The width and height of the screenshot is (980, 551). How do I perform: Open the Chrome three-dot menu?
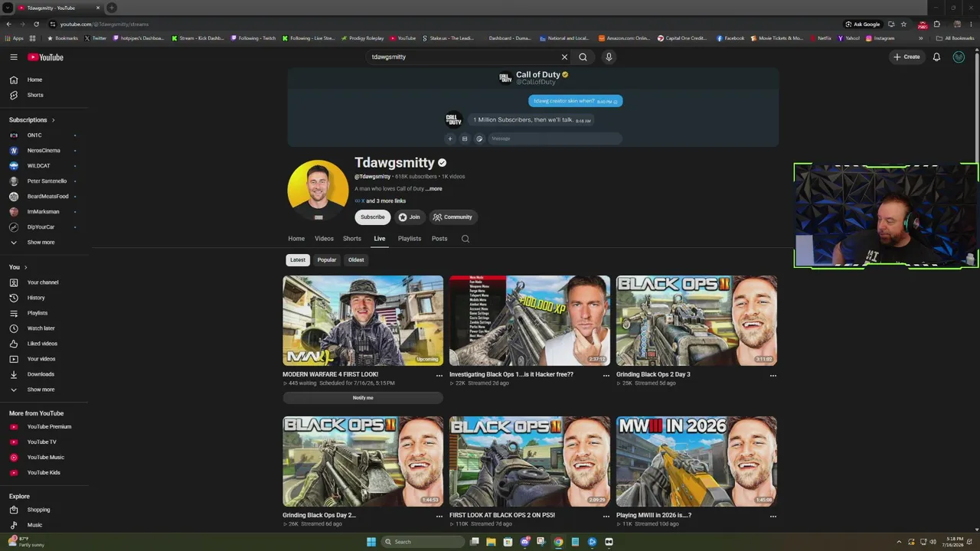click(x=971, y=24)
